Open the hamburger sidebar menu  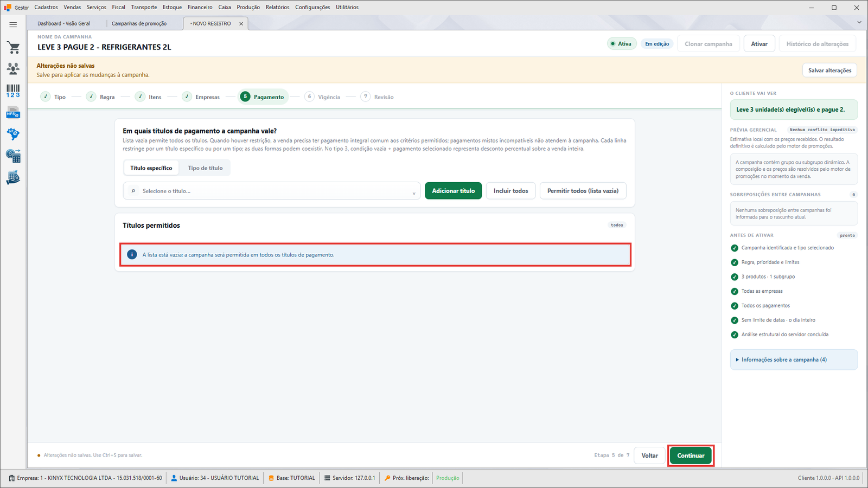point(13,24)
